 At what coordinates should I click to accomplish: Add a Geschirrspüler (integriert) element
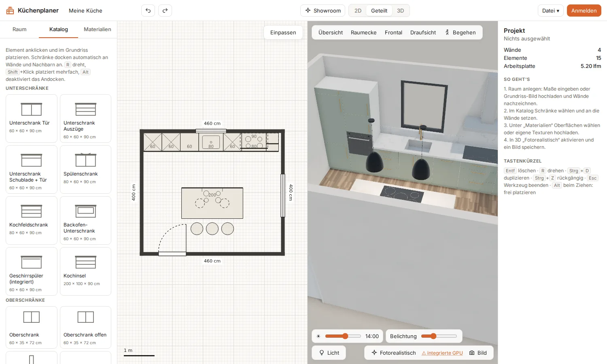[x=32, y=271]
